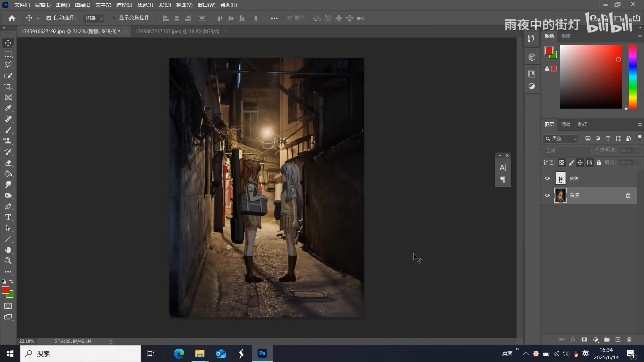Select the Crop tool
The width and height of the screenshot is (644, 362).
click(x=8, y=86)
